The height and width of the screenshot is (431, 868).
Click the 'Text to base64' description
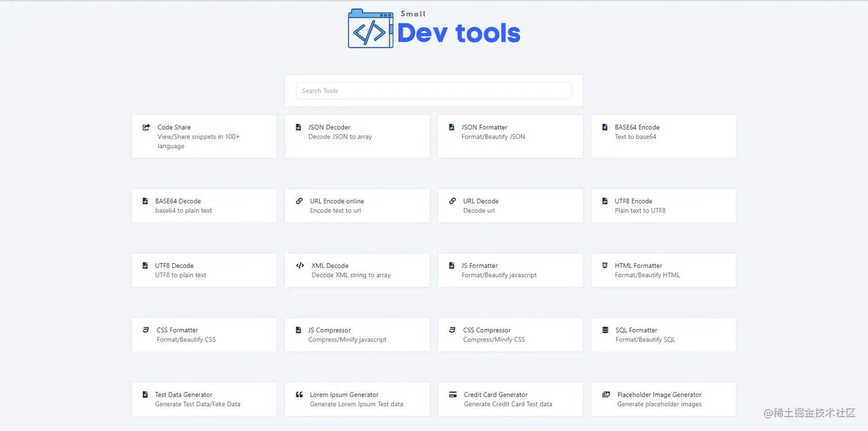[x=635, y=137]
